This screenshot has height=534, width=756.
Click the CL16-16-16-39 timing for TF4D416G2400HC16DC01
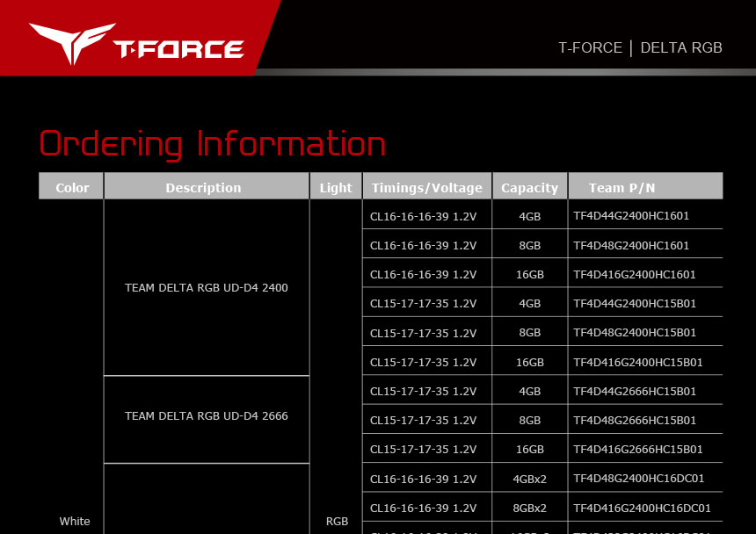coord(424,508)
